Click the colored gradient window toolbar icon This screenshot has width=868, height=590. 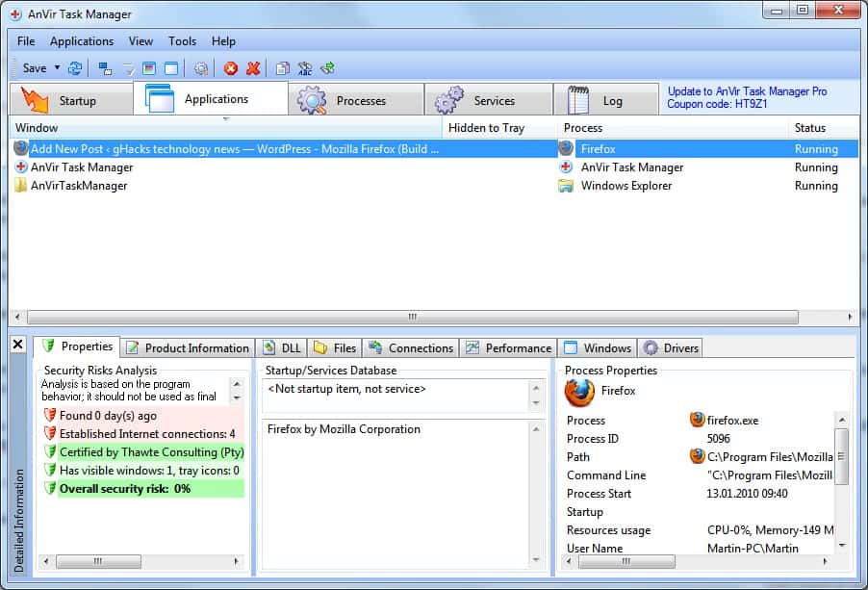(x=149, y=68)
